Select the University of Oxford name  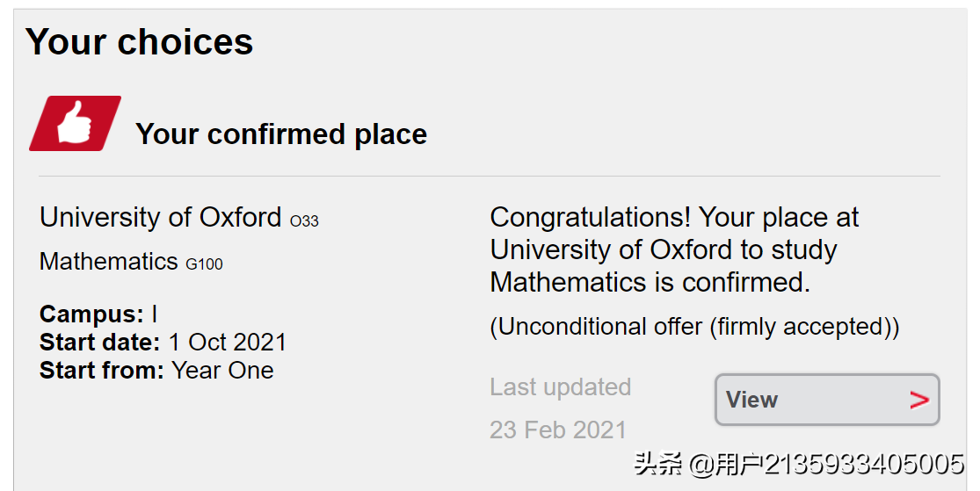[161, 217]
